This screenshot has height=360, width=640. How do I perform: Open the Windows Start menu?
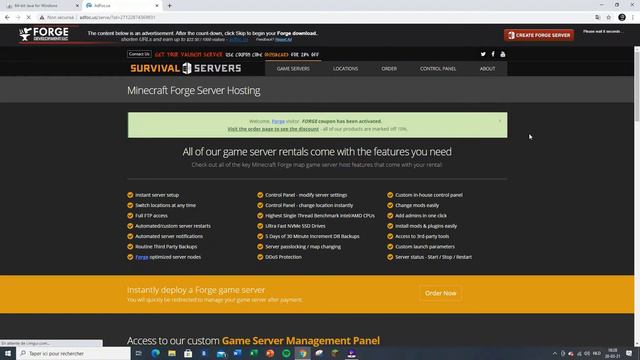tap(8, 353)
